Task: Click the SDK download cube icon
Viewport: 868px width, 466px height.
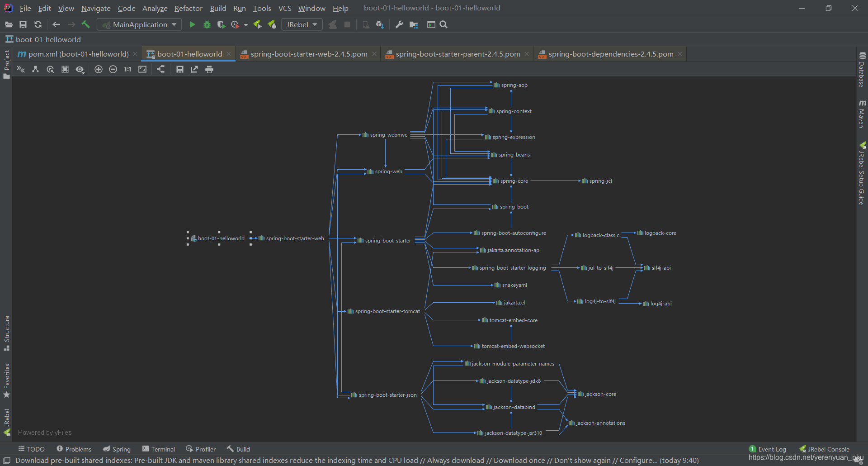Action: click(x=380, y=24)
